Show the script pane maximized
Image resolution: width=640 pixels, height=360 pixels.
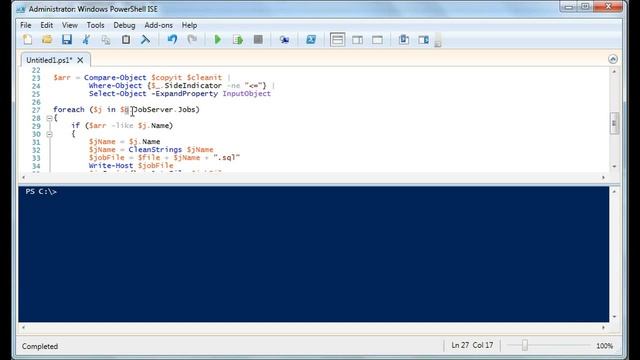click(x=378, y=40)
